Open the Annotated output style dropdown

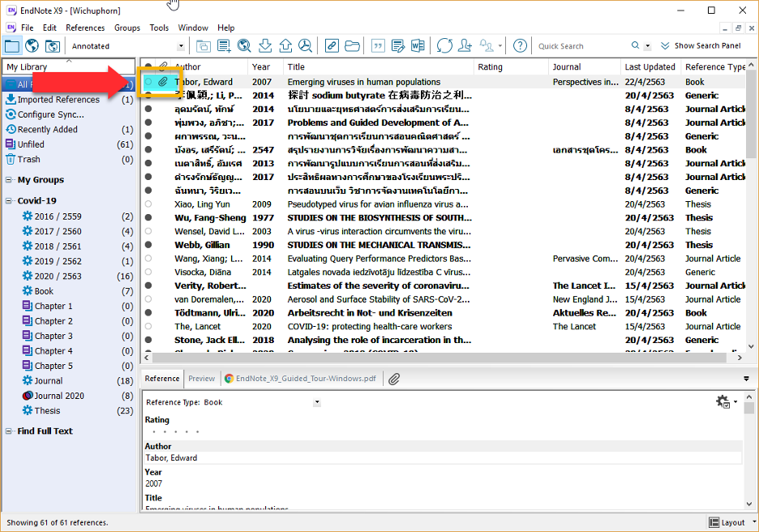coord(179,46)
